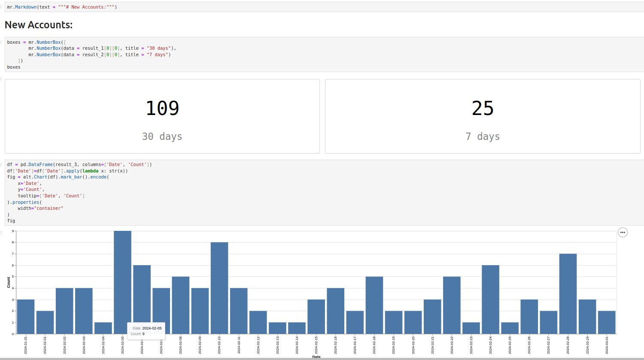Focus the pd.DataFrame altair chart code cell

click(324, 193)
